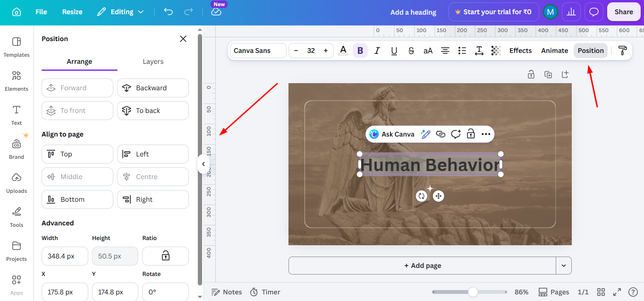This screenshot has height=301, width=644.
Task: Change text alignment
Action: [x=445, y=51]
